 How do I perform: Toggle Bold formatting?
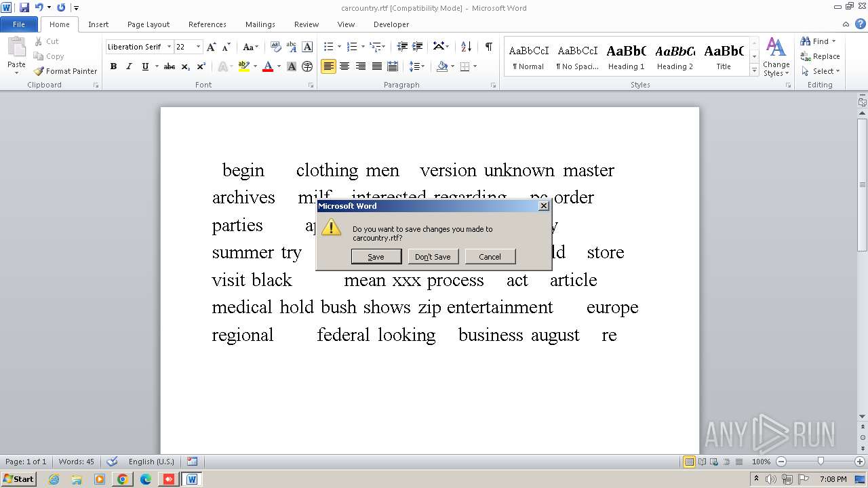(x=113, y=66)
